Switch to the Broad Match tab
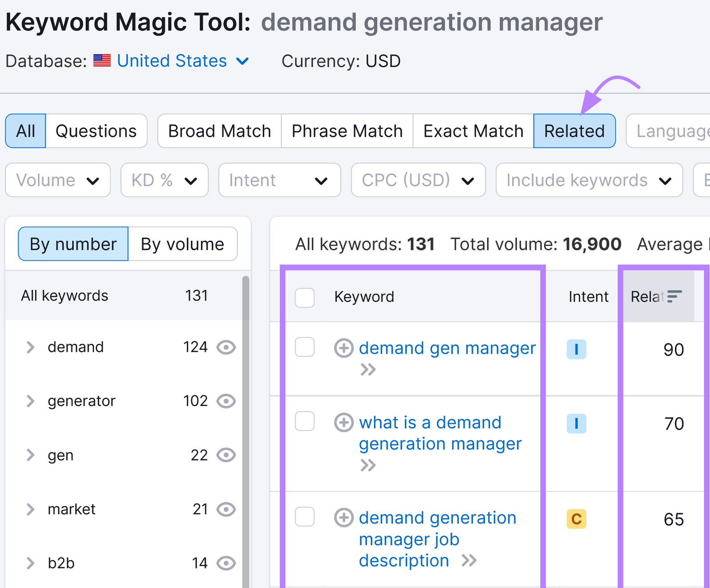Screen dimensions: 710x588 [x=219, y=131]
